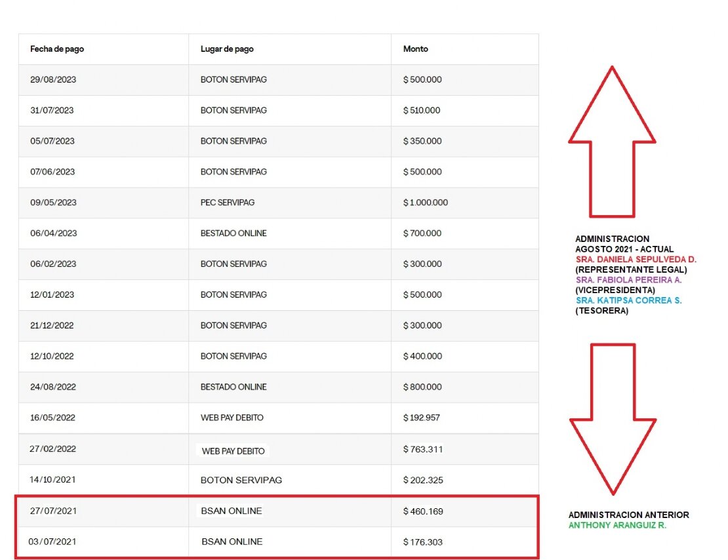
Task: Select the Fecha de pago column header
Action: click(x=57, y=49)
